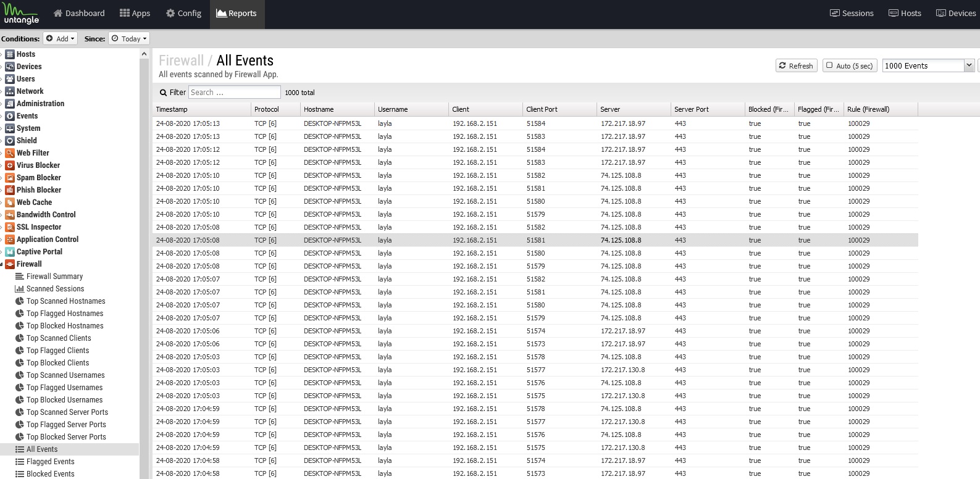Sort by Client Port column header
980x479 pixels.
560,109
